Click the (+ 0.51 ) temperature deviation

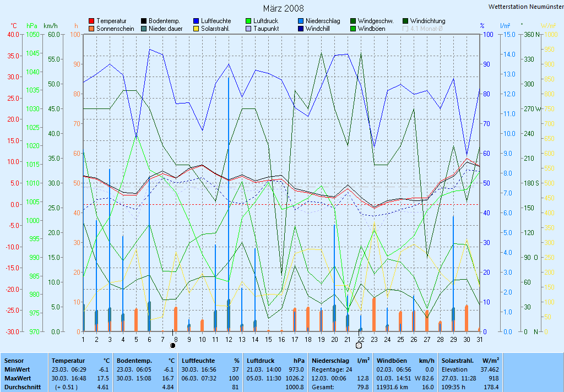point(67,388)
